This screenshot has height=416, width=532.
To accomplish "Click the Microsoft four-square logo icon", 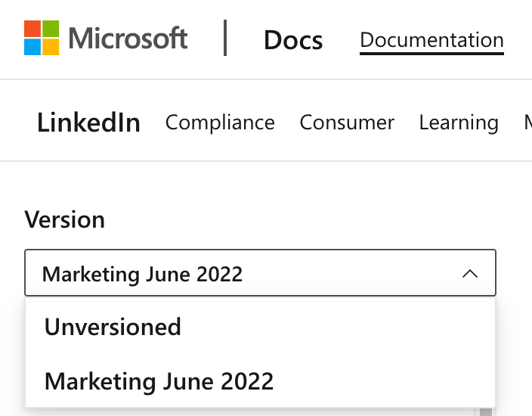I will pos(42,38).
